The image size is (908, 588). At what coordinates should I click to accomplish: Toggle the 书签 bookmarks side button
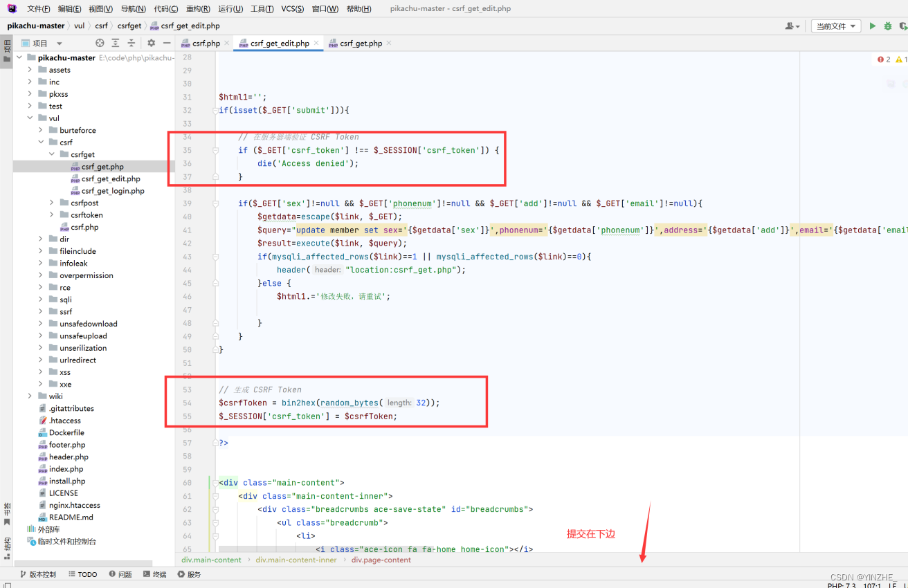pyautogui.click(x=6, y=513)
